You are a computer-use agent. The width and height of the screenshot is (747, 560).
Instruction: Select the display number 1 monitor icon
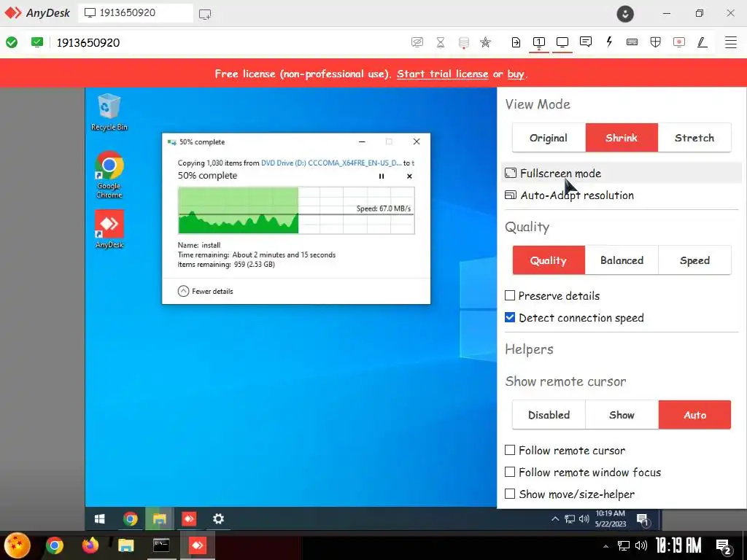coord(539,42)
